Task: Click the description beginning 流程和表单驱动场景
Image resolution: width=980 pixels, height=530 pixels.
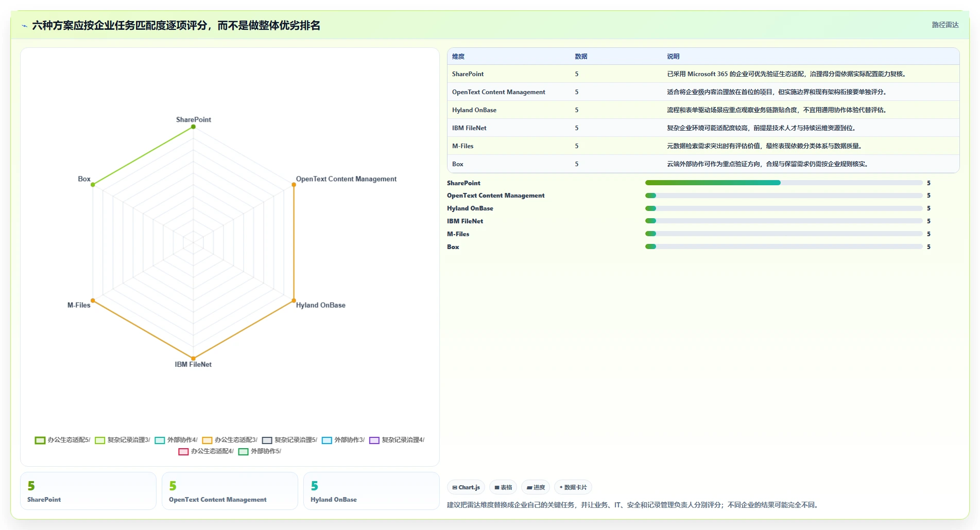Action: tap(777, 110)
